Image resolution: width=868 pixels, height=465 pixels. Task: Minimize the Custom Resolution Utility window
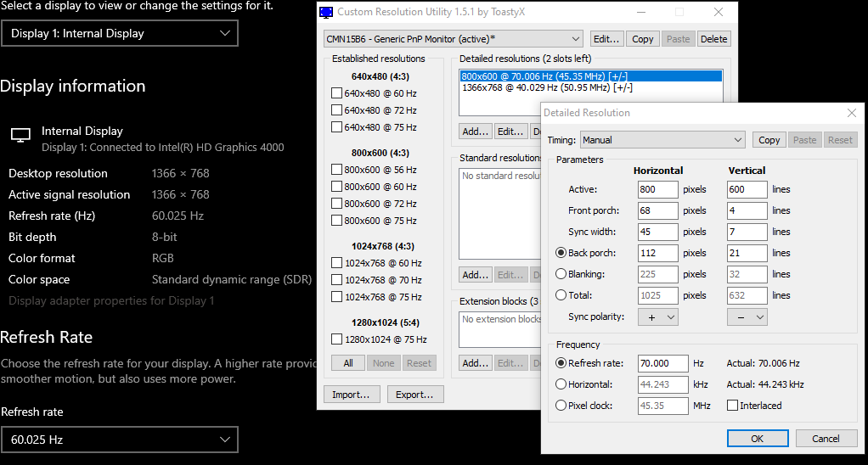(640, 13)
